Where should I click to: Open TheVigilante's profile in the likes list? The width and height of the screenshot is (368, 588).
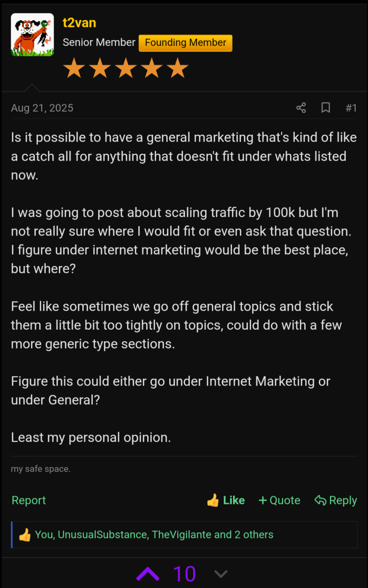coord(181,535)
